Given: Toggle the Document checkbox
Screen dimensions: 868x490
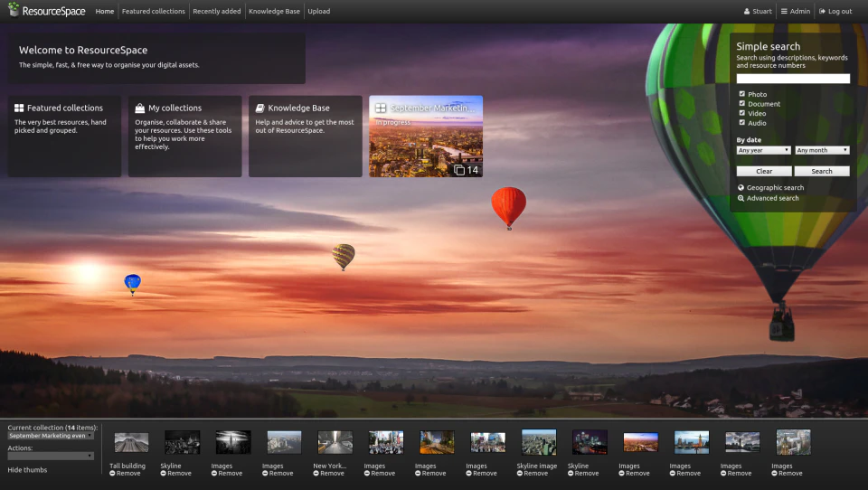Looking at the screenshot, I should 741,104.
